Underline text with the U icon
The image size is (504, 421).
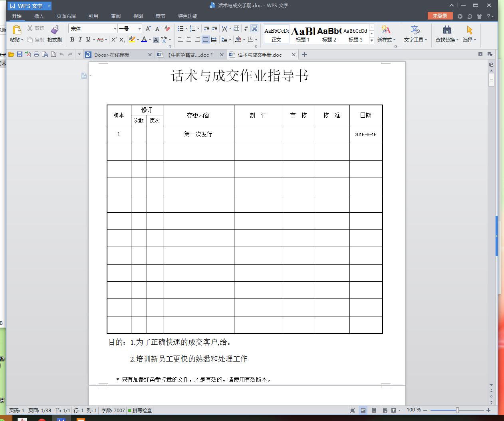pyautogui.click(x=88, y=40)
